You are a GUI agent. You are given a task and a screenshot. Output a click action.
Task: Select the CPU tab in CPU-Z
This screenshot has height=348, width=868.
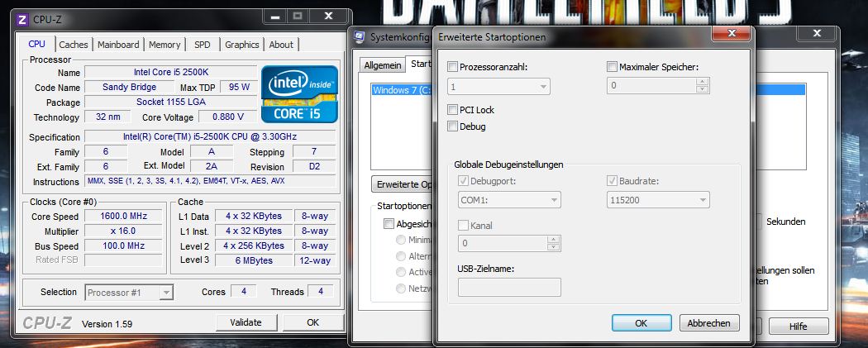[x=37, y=45]
